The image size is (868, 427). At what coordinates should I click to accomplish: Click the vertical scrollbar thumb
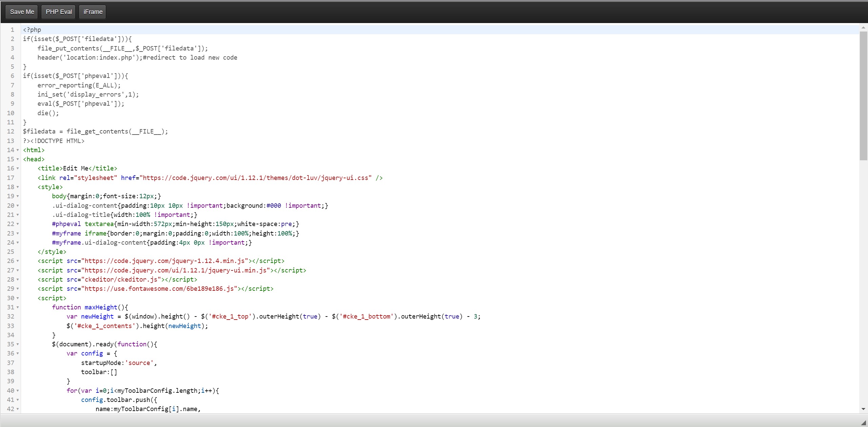[x=863, y=96]
